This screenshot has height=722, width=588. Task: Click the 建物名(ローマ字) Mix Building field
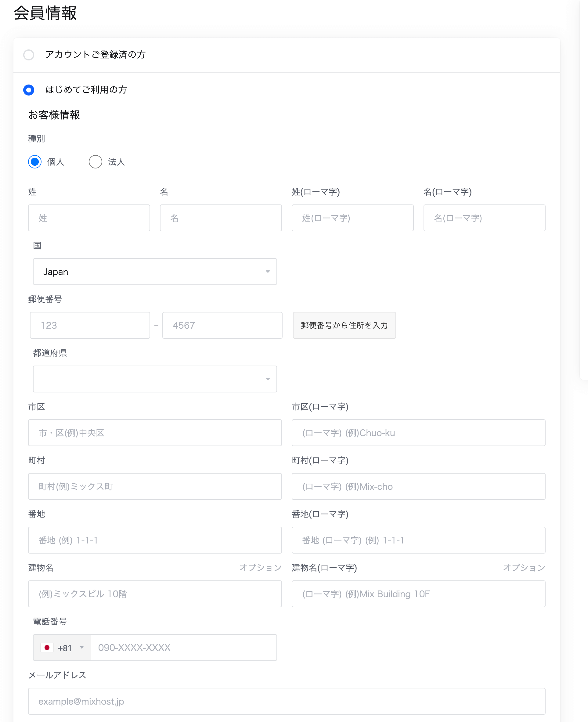[419, 594]
